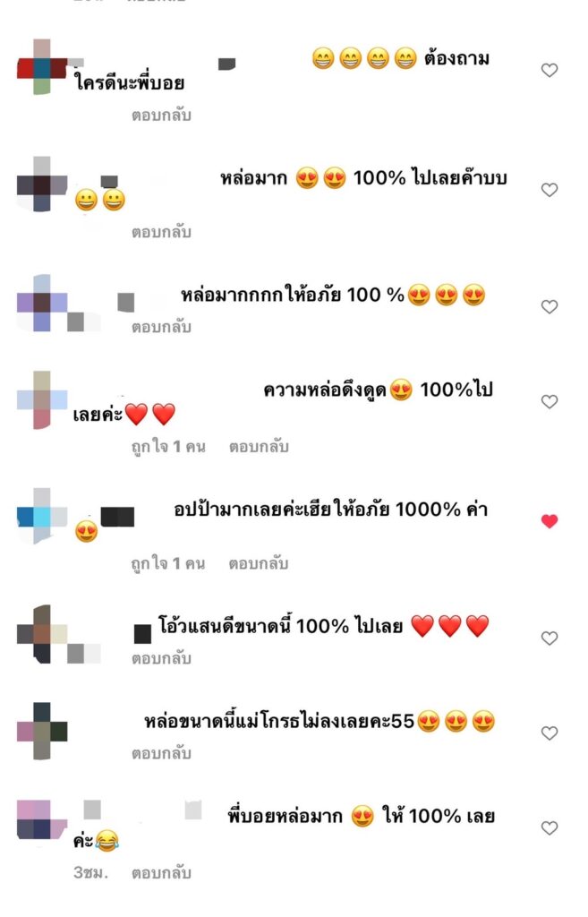The image size is (588, 917).
Task: Reply to 'หล่อมาก 100% ไปเลยค๊าบบ' comment
Action: [161, 232]
